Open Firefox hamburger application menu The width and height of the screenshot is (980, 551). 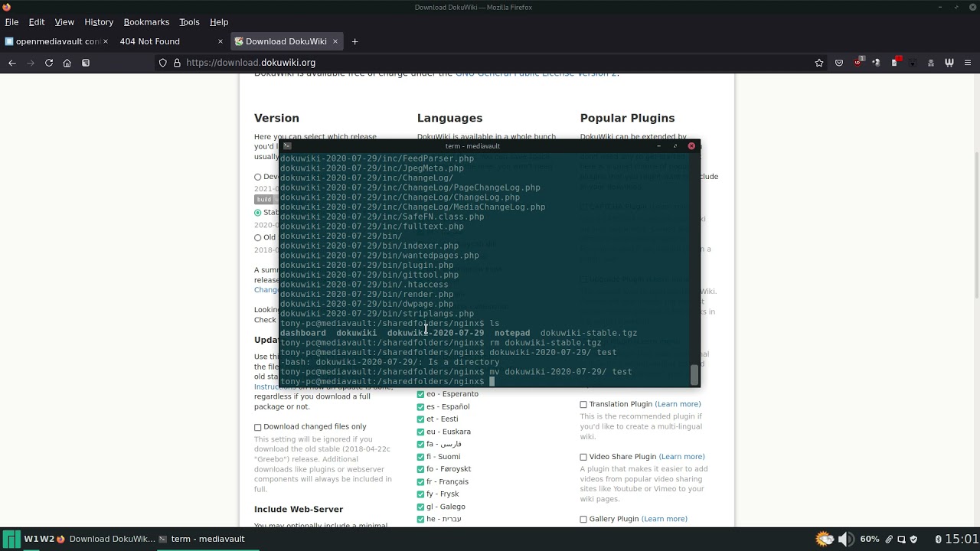coord(968,63)
